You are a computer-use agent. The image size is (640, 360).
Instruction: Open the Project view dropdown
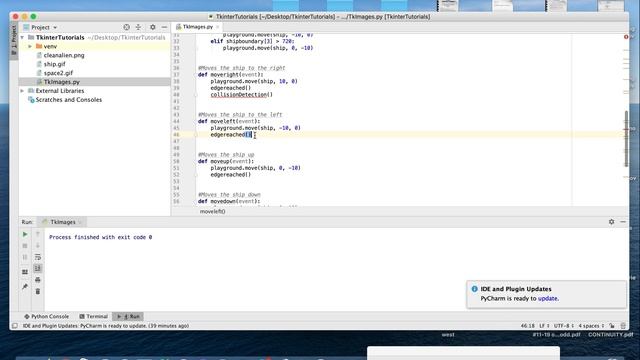[40, 27]
